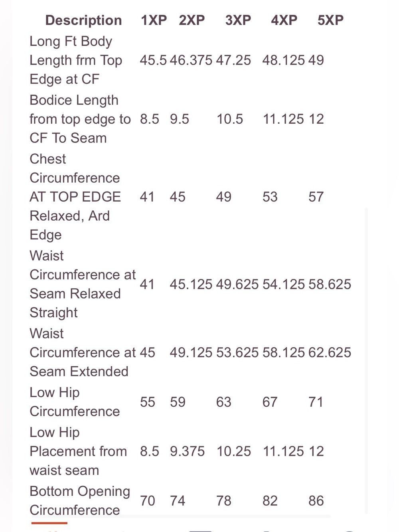Screen dimensions: 399x532
Task: Select the Description column header
Action: point(83,20)
